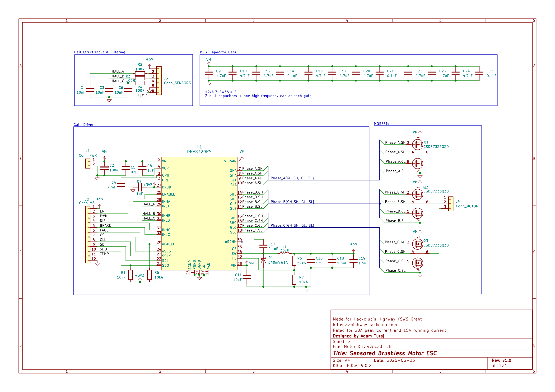
Task: Click the R5 10k4 resistor symbol
Action: pos(149,275)
